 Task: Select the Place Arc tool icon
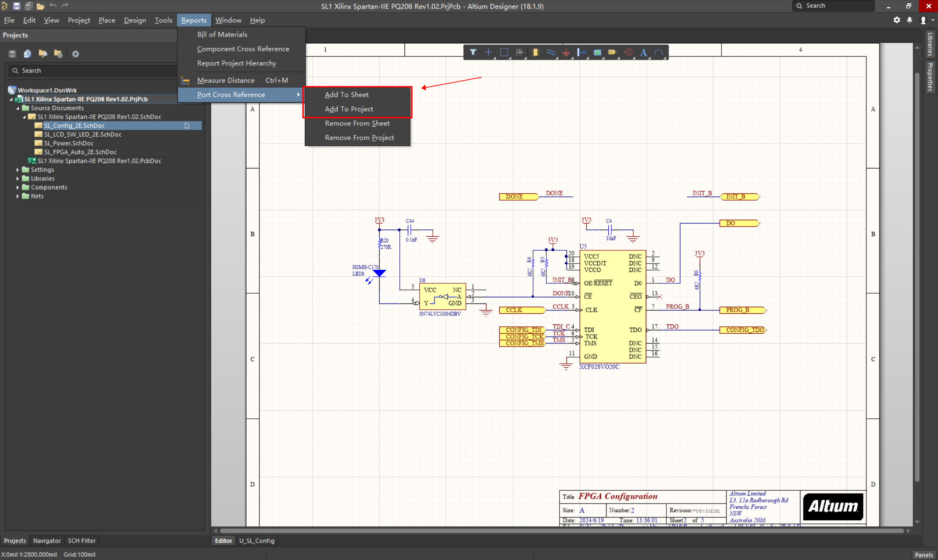[x=659, y=52]
